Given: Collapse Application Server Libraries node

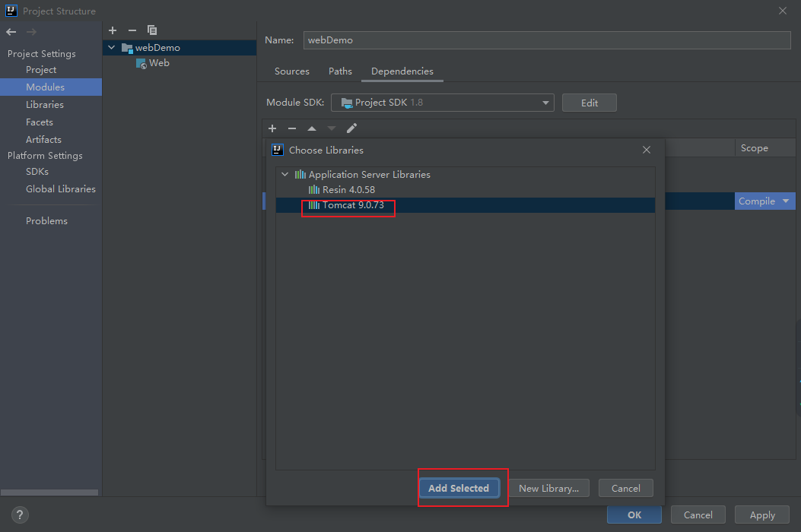Looking at the screenshot, I should tap(285, 175).
